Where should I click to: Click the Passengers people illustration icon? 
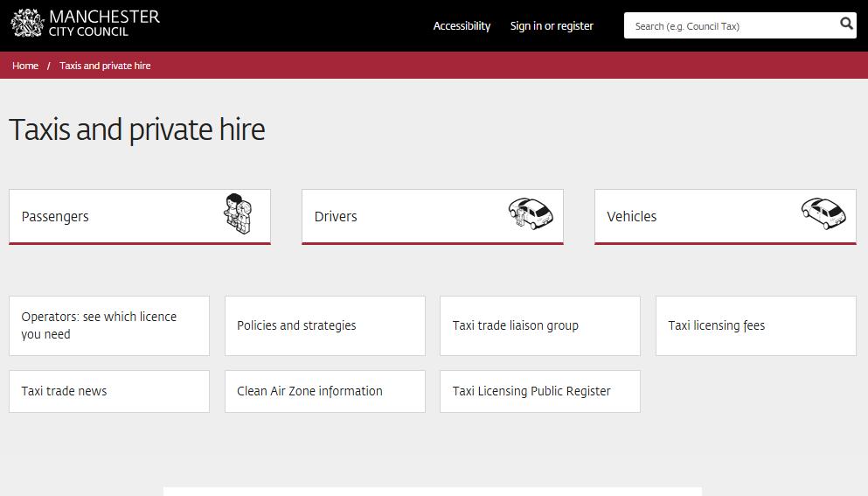(238, 214)
